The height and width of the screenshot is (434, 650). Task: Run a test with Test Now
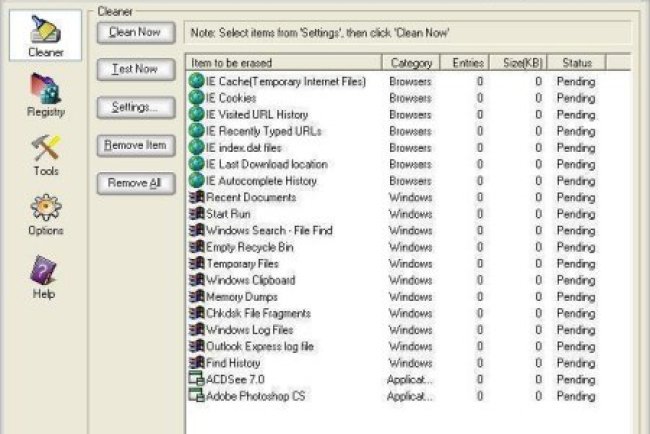coord(136,70)
